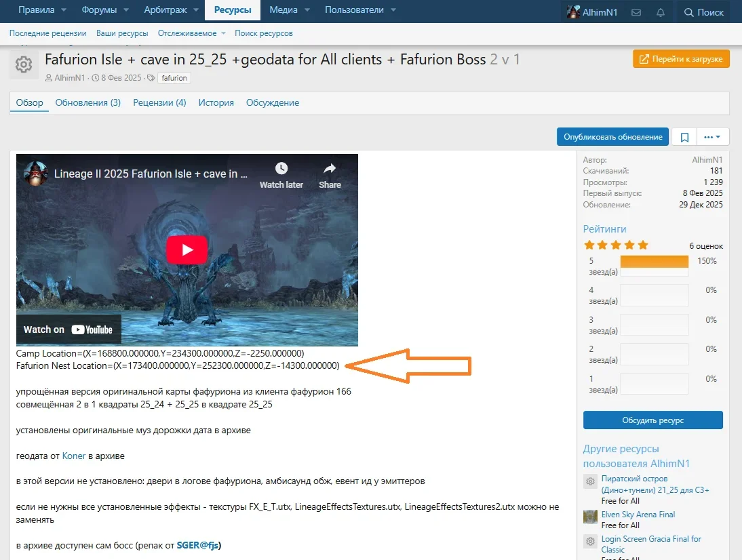Screen dimensions: 742x560
Task: Click author AlhimN1 under title
Action: click(70, 78)
